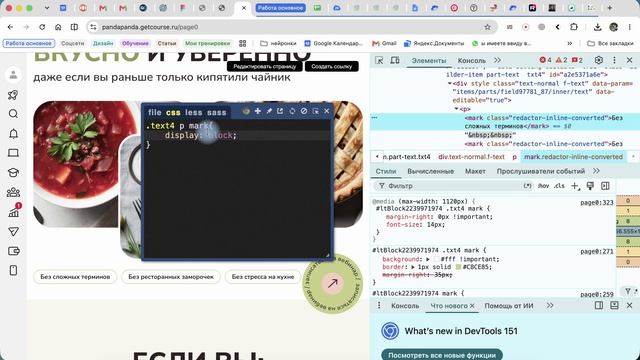640x360 pixels.
Task: Open DevTools settings gear
Action: pyautogui.click(x=599, y=60)
